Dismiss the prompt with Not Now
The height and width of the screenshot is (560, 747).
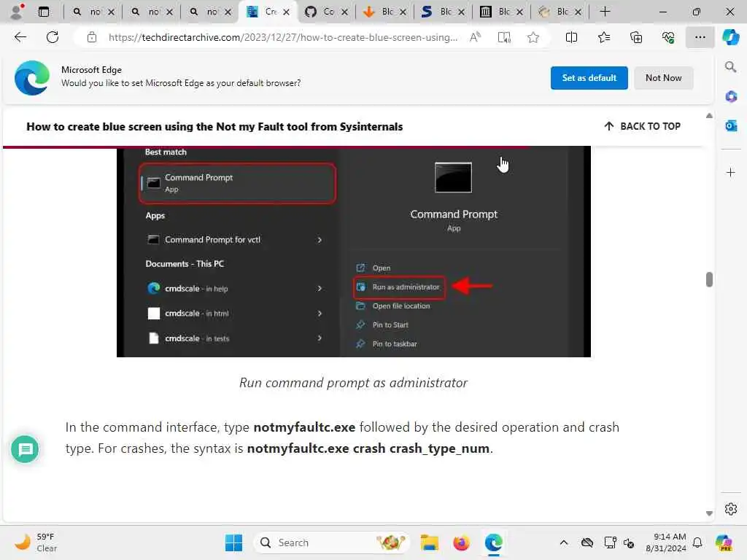(x=663, y=77)
